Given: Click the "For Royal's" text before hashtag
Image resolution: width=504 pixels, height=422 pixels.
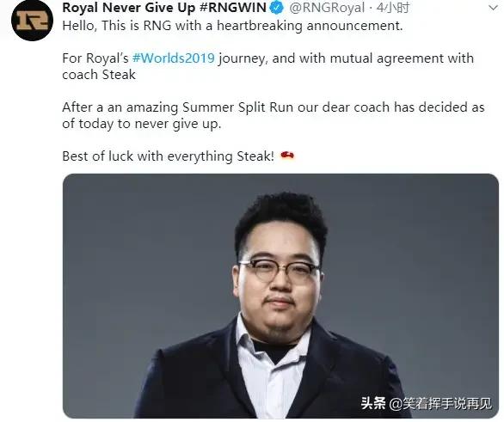Looking at the screenshot, I should (x=95, y=58).
